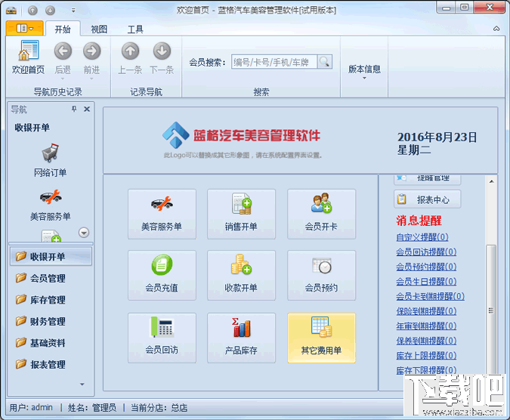Open 会员卡到期提醒(0) link
Image resolution: width=510 pixels, height=420 pixels.
431,296
